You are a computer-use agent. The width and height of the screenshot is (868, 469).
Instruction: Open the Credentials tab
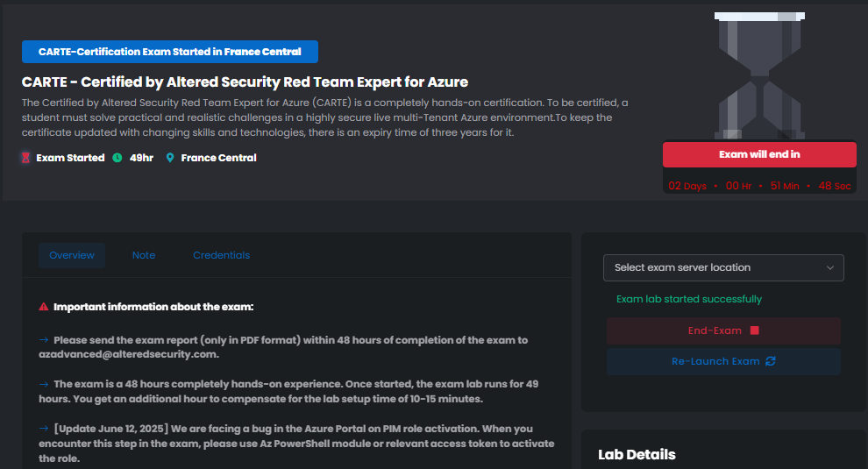[x=222, y=255]
